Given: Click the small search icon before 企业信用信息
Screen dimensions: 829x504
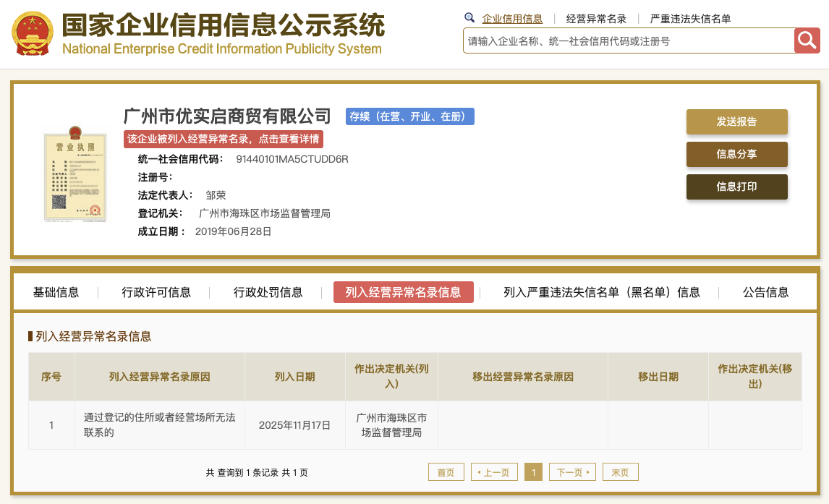Looking at the screenshot, I should pyautogui.click(x=471, y=17).
